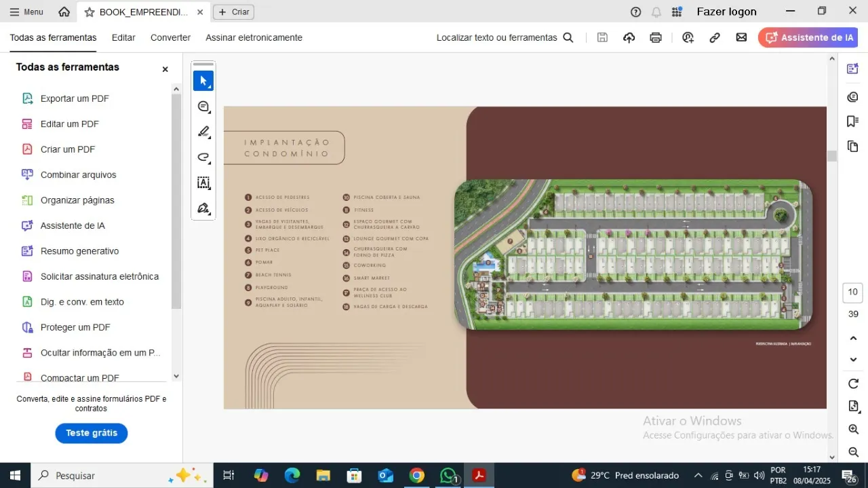Viewport: 868px width, 488px height.
Task: Open WhatsApp from the taskbar
Action: 448,476
